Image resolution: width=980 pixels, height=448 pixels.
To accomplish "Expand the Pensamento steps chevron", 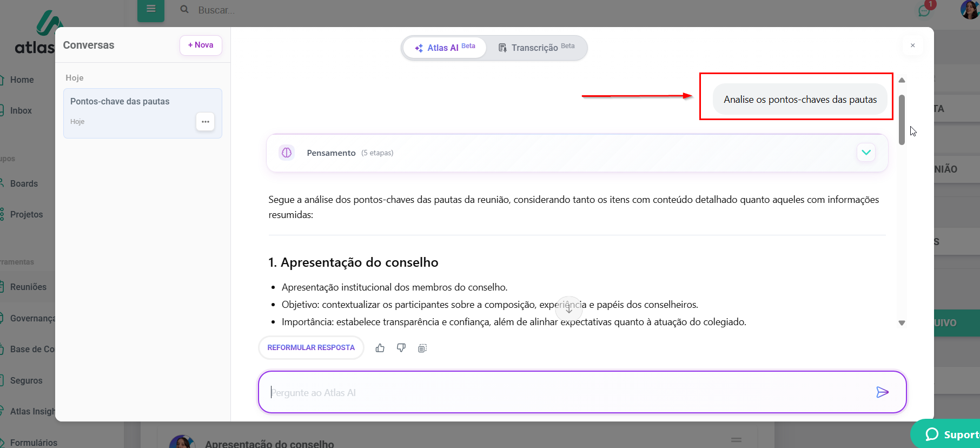I will pyautogui.click(x=866, y=153).
